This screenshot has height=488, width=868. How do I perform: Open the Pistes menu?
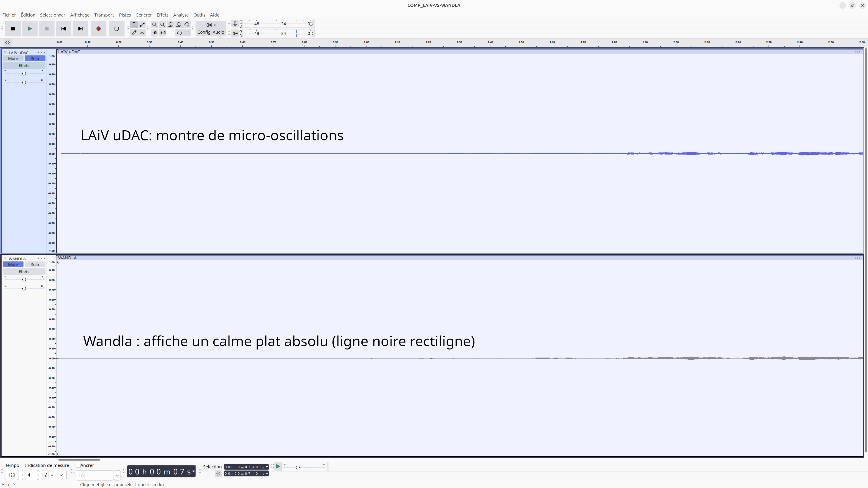tap(125, 15)
